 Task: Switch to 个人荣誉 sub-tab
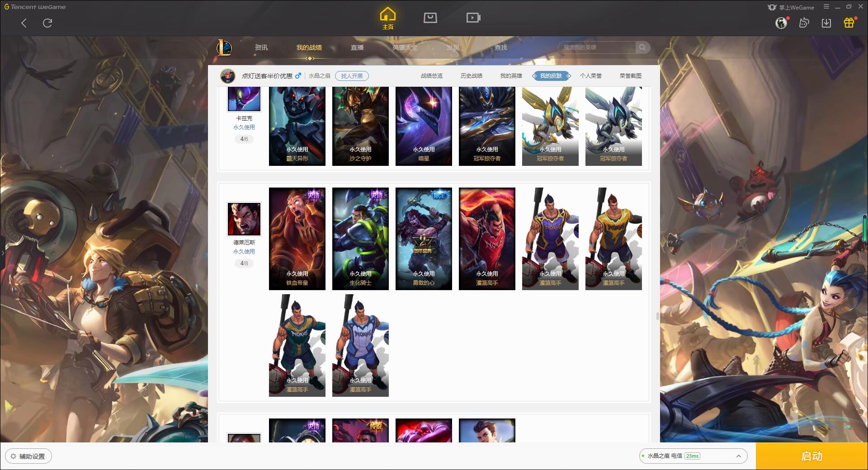click(x=591, y=76)
